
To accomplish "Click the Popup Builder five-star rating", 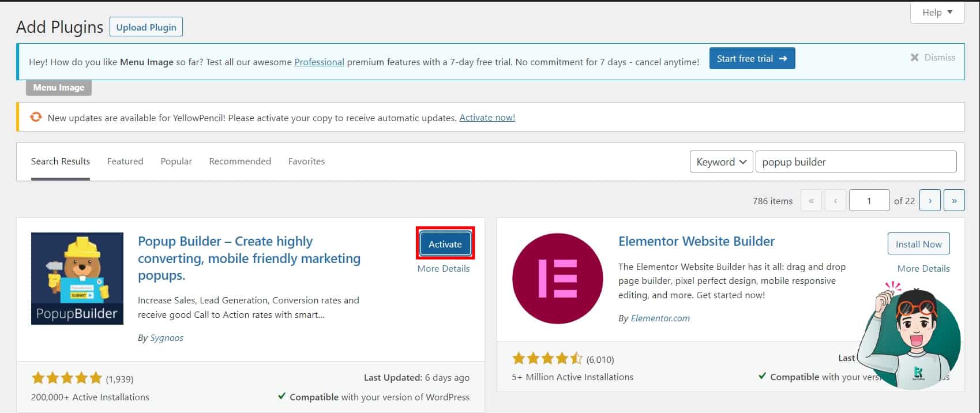I will click(x=66, y=378).
